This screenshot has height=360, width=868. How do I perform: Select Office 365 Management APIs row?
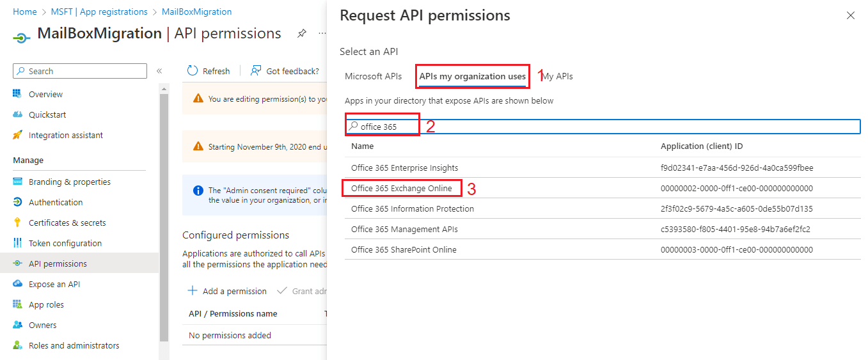[404, 229]
